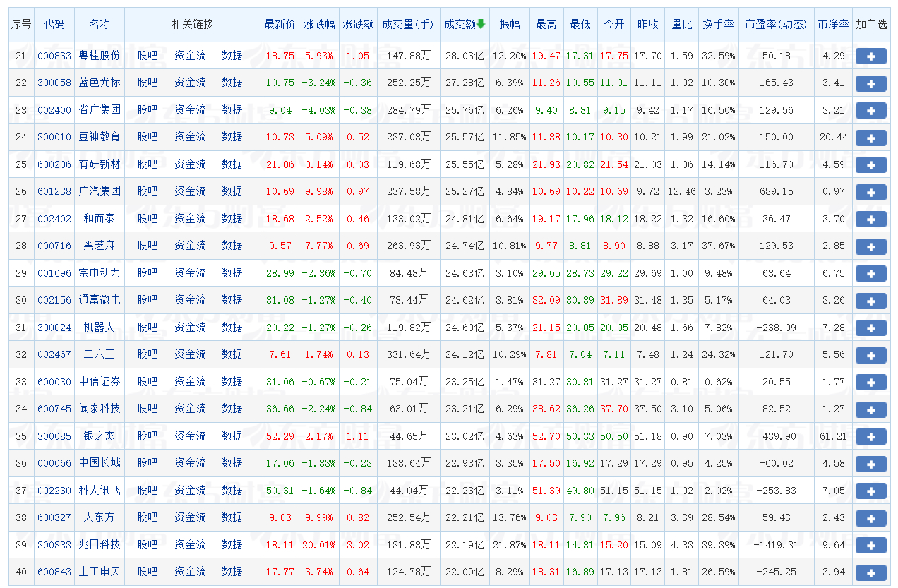Open the 中国长城 stock name link

pos(100,463)
